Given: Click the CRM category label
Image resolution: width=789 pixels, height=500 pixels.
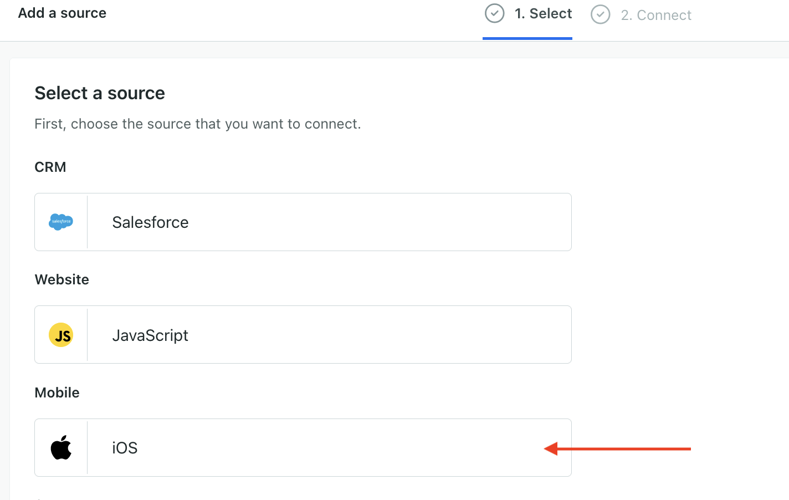Looking at the screenshot, I should (x=50, y=167).
